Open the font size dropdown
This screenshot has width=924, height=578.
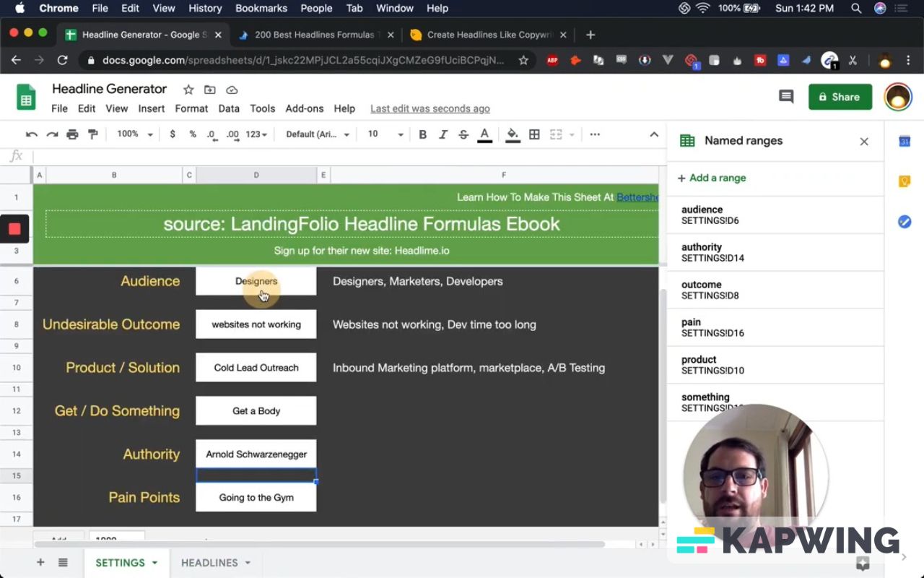pyautogui.click(x=385, y=134)
